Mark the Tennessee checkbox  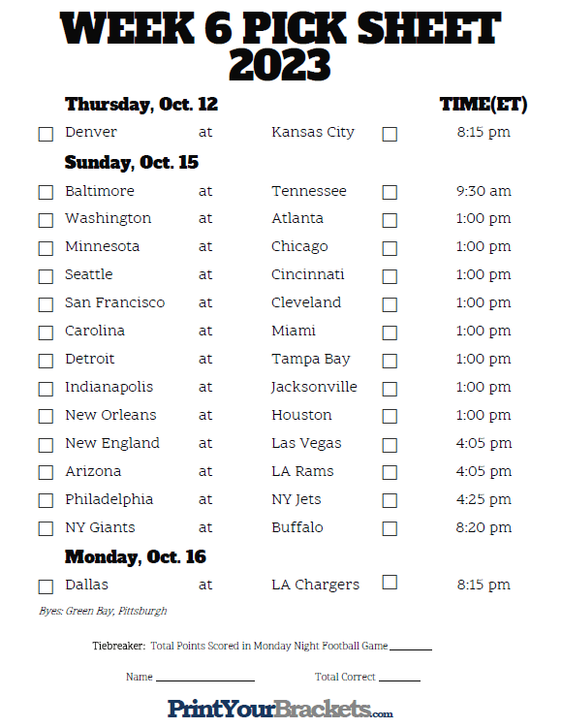click(390, 192)
